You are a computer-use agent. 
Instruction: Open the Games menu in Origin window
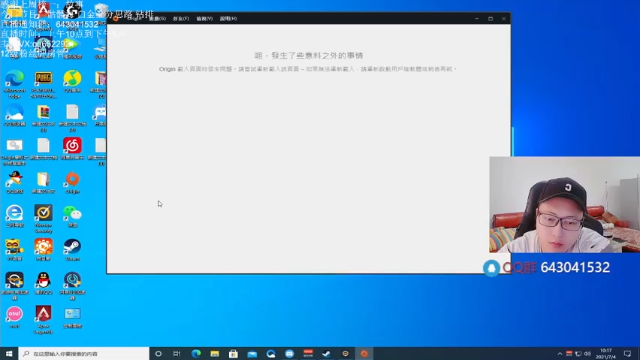tap(158, 18)
